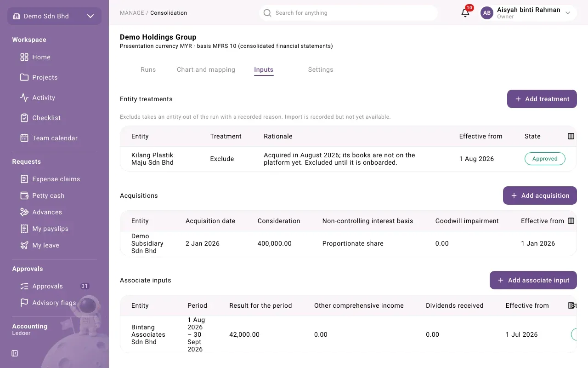This screenshot has height=368, width=588.
Task: Open the My payslips document icon
Action: [x=24, y=229]
